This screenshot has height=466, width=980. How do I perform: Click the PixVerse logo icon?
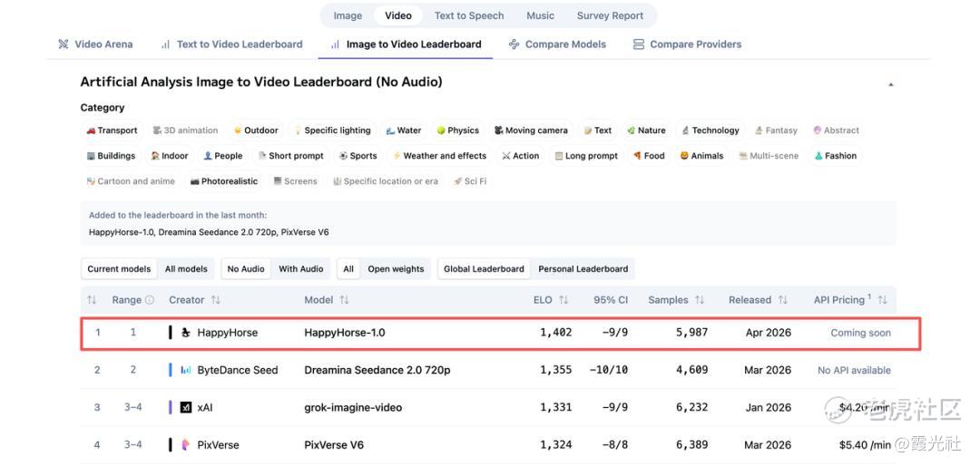[x=186, y=445]
